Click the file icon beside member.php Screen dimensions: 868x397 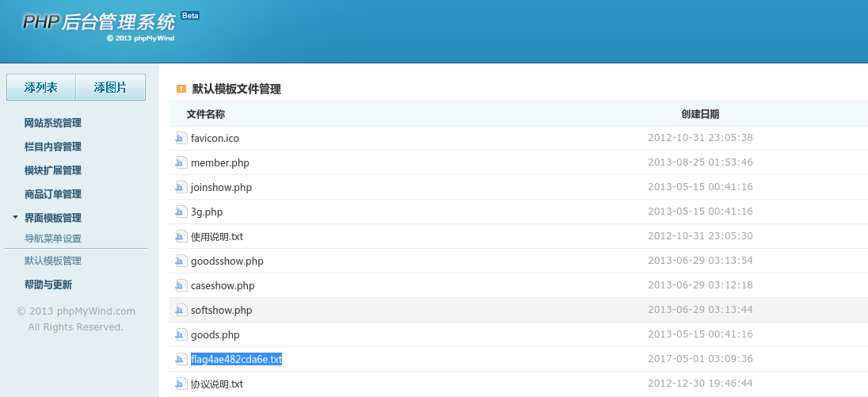point(181,162)
